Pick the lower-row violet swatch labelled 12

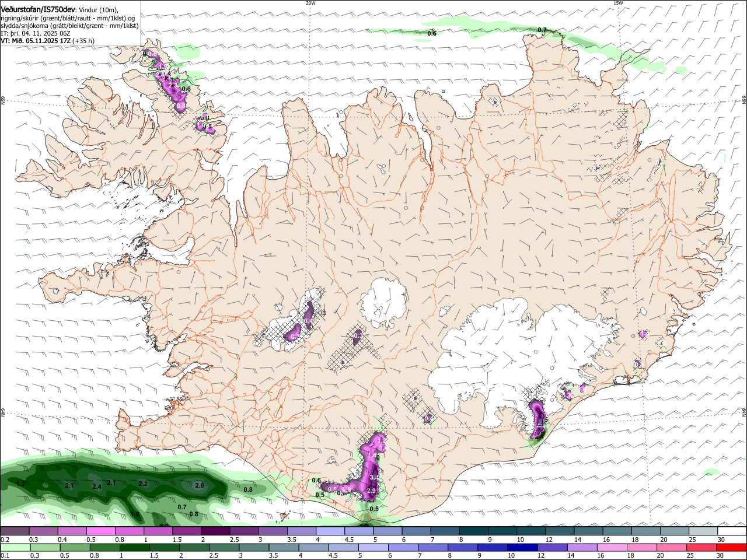551,548
